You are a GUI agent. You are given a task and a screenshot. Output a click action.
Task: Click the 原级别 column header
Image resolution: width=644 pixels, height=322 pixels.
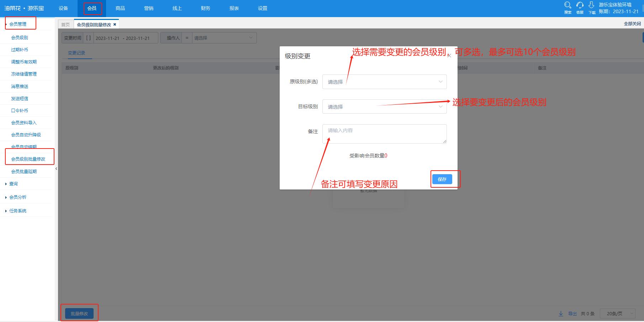pyautogui.click(x=72, y=68)
